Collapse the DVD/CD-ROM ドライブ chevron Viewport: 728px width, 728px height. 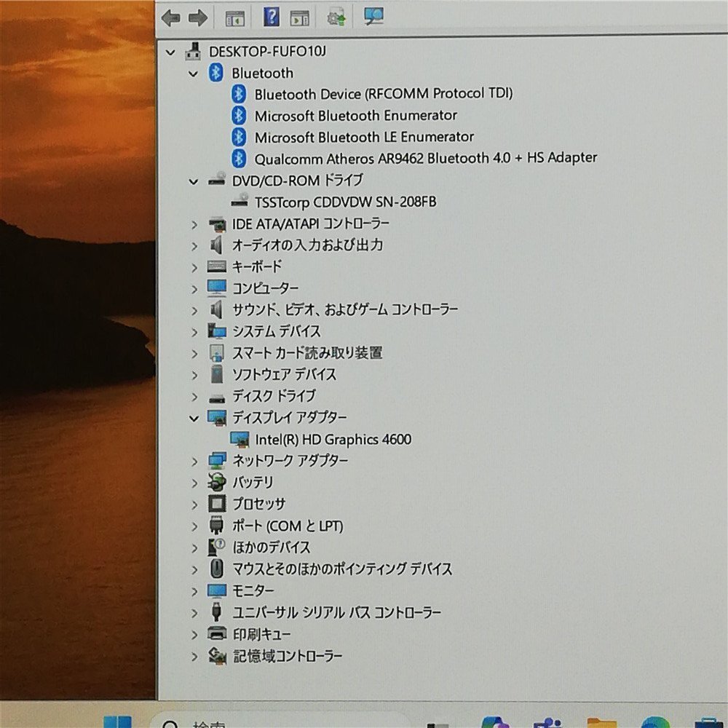[194, 182]
